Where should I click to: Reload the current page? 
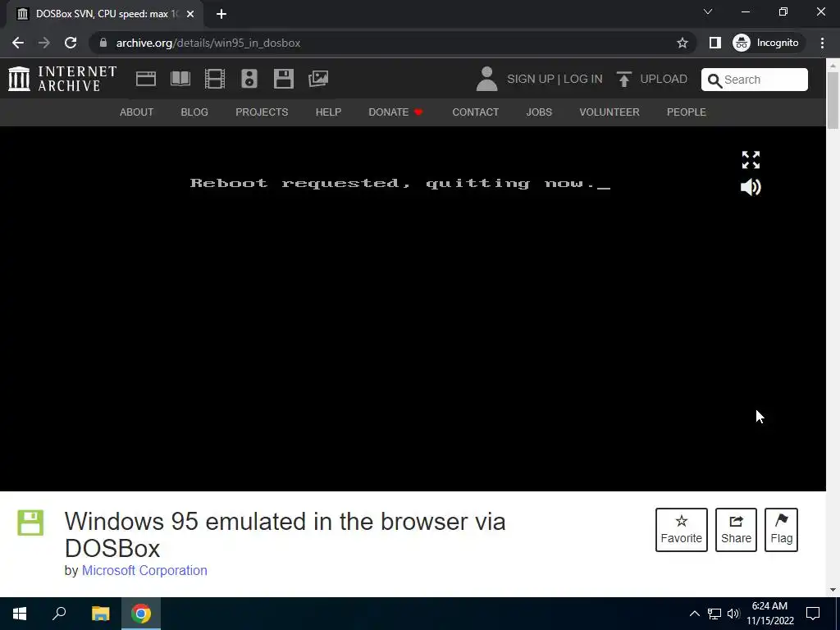[71, 43]
